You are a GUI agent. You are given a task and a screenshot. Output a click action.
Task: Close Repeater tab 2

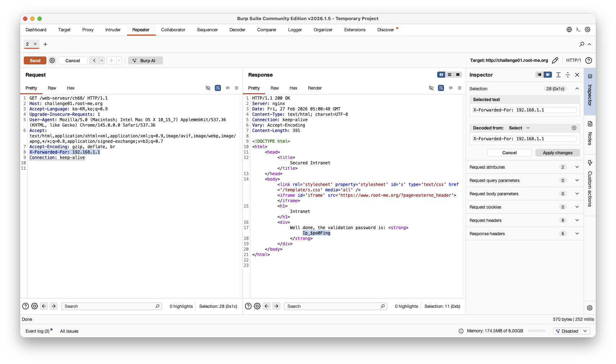pos(35,44)
